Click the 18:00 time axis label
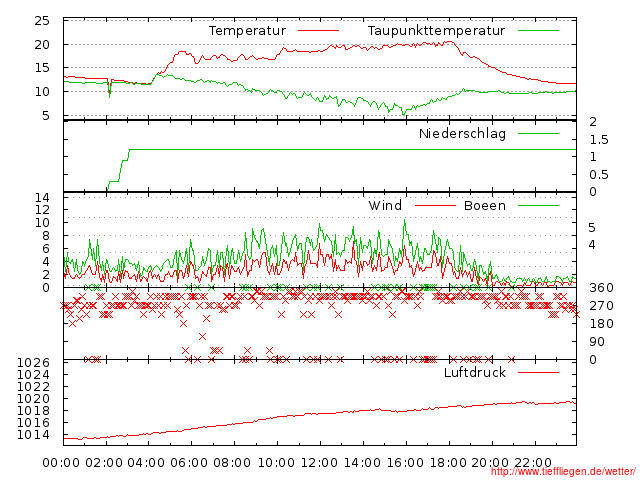This screenshot has height=480, width=640. coord(448,463)
